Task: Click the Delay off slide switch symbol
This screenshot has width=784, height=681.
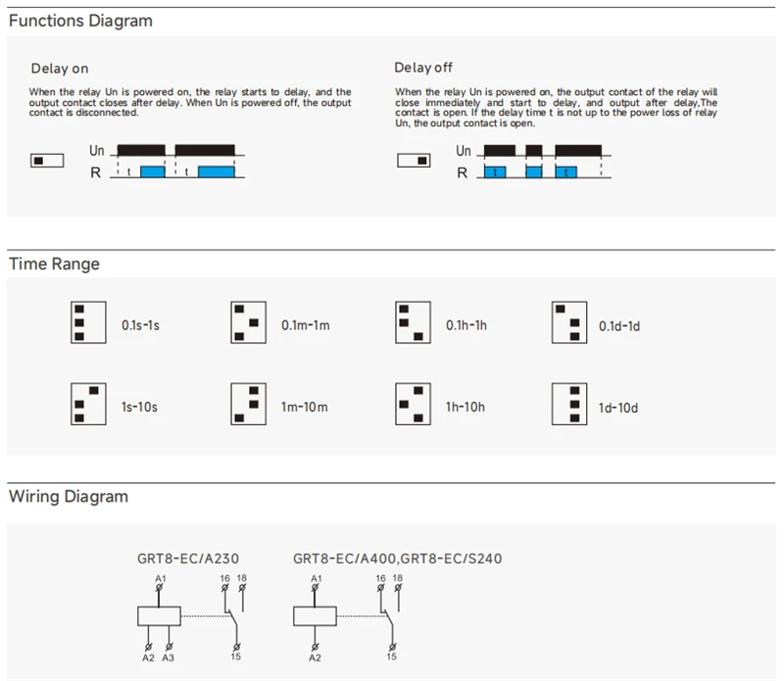Action: [x=414, y=161]
